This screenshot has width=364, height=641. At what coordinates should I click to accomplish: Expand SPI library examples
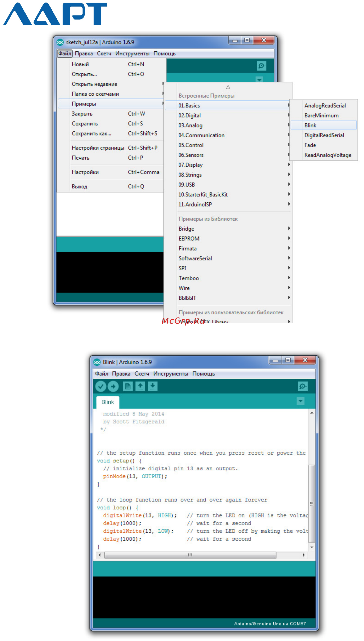click(228, 268)
